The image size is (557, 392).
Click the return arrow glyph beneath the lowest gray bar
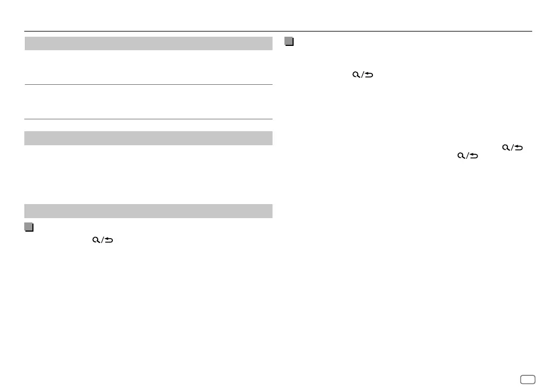[x=108, y=240]
